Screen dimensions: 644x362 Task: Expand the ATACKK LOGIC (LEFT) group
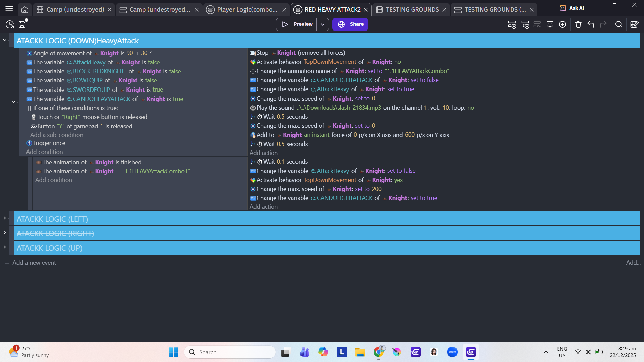5,218
